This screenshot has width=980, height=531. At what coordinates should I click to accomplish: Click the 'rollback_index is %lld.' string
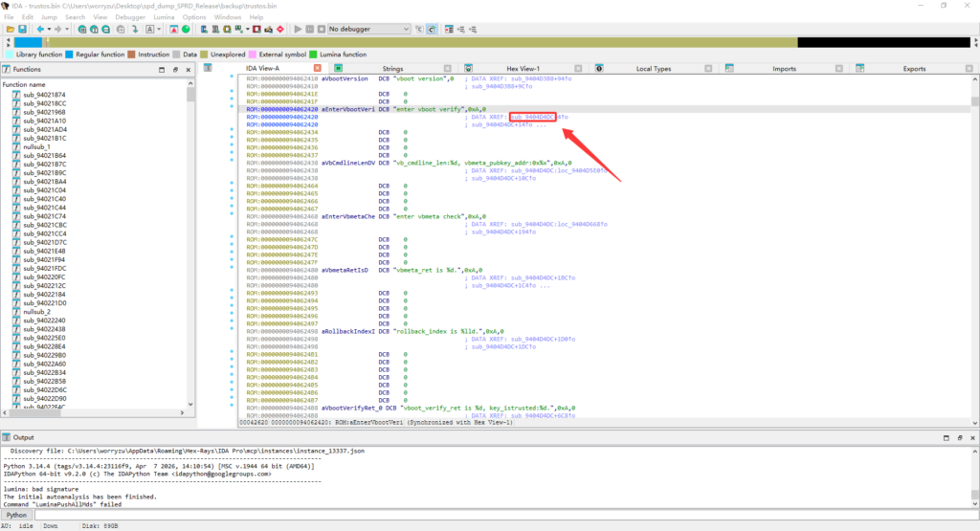coord(440,332)
